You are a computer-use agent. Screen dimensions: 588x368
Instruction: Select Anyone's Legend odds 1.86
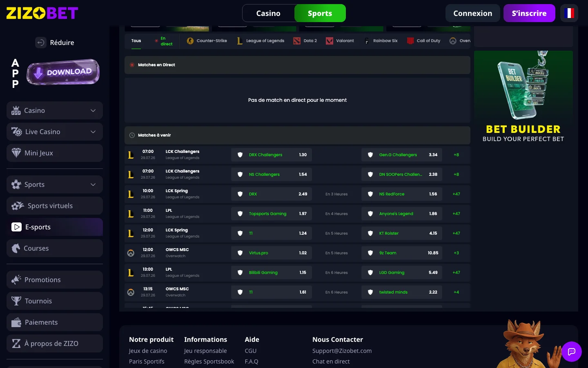(402, 214)
